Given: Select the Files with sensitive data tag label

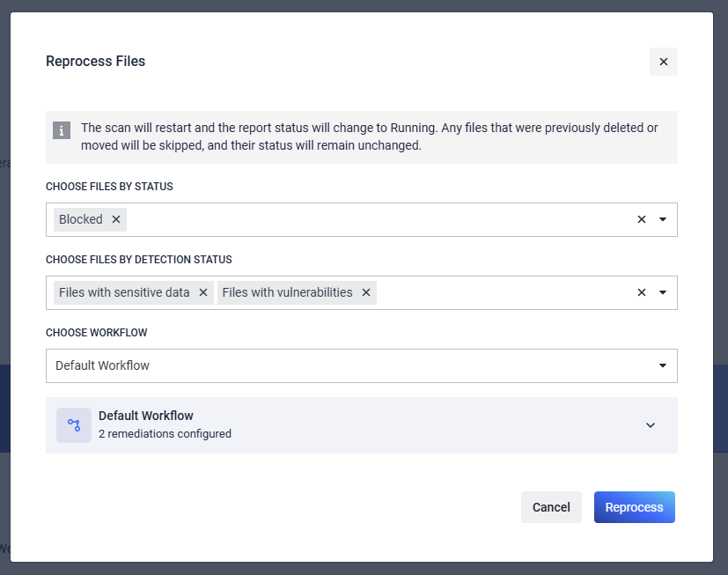Looking at the screenshot, I should 124,292.
